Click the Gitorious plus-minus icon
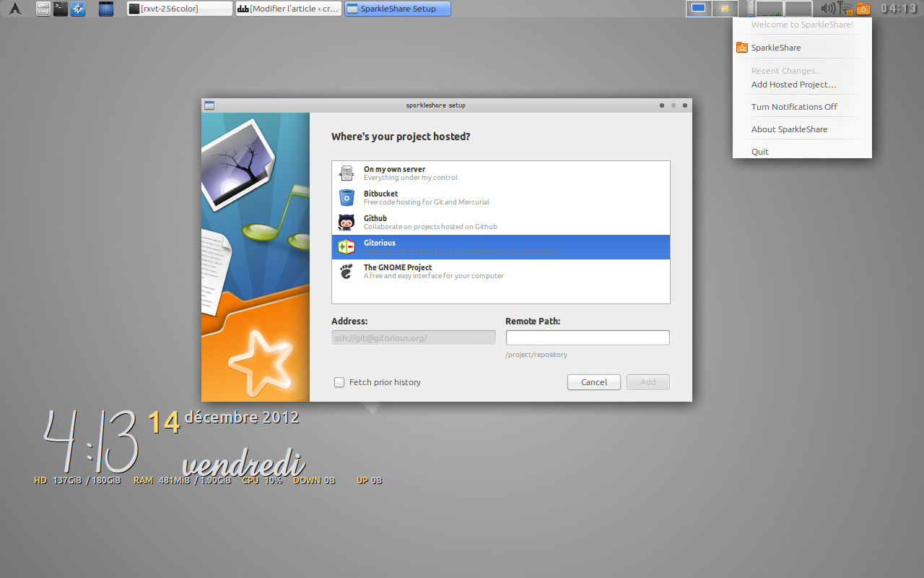 tap(346, 247)
